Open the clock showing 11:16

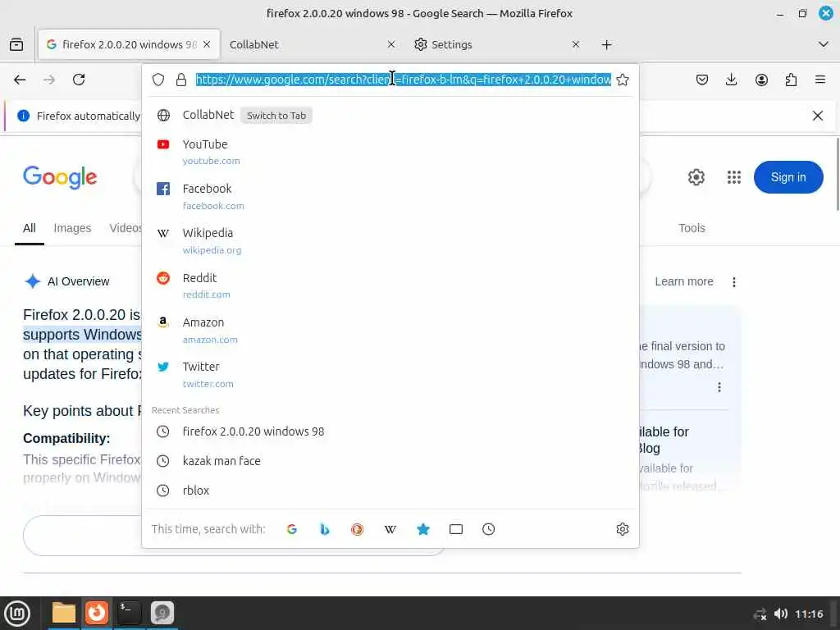pos(809,614)
